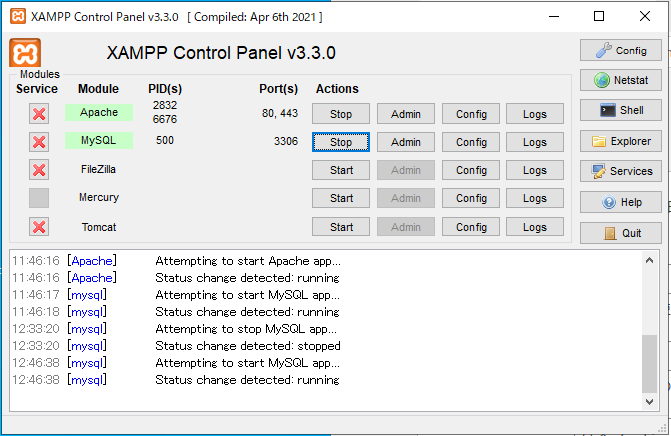The image size is (671, 436).
Task: Open the Help button
Action: tap(620, 202)
